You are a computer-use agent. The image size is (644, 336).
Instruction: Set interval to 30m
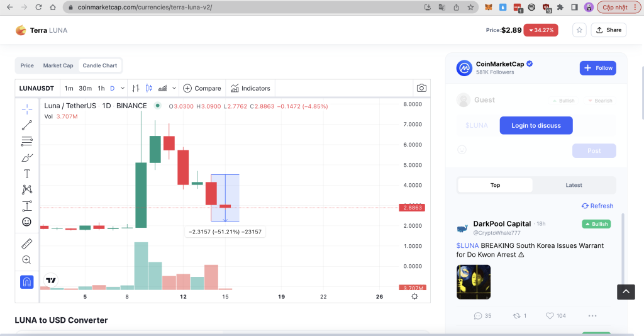85,88
